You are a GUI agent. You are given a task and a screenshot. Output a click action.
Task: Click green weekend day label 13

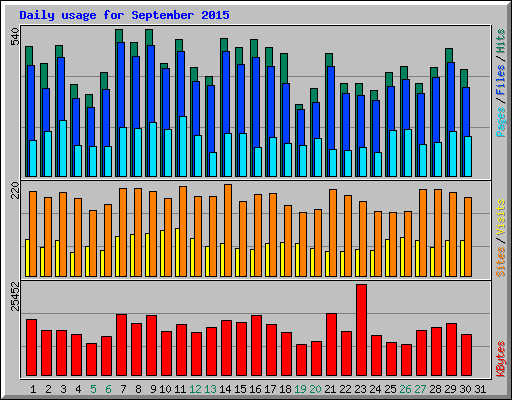pos(210,389)
